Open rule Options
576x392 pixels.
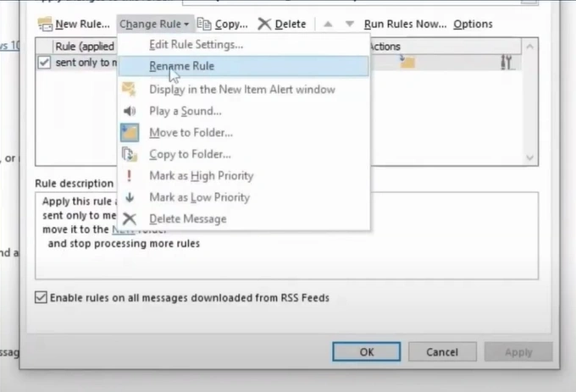473,25
